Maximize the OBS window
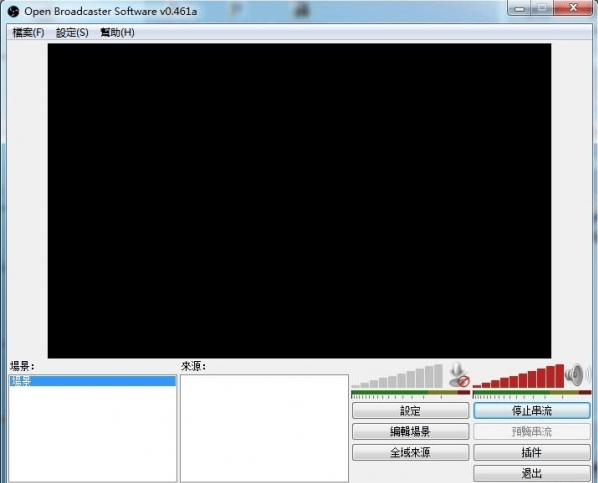Image resolution: width=598 pixels, height=483 pixels. tap(543, 8)
